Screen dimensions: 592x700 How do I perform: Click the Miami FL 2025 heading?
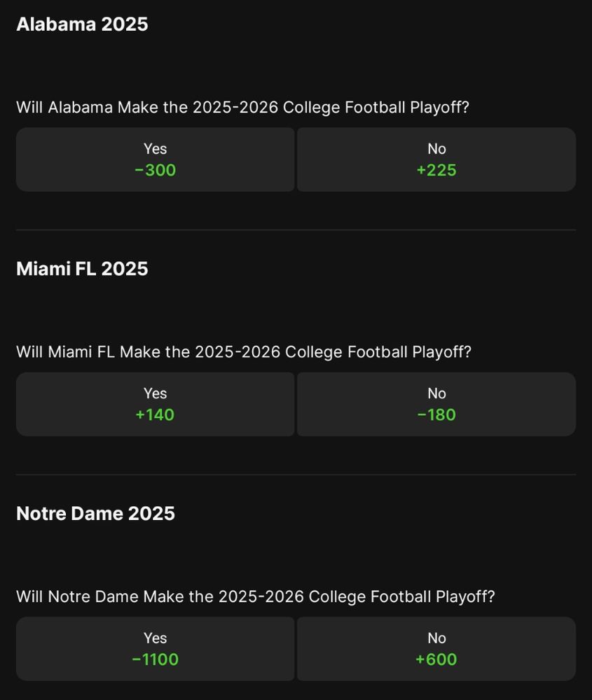coord(82,269)
